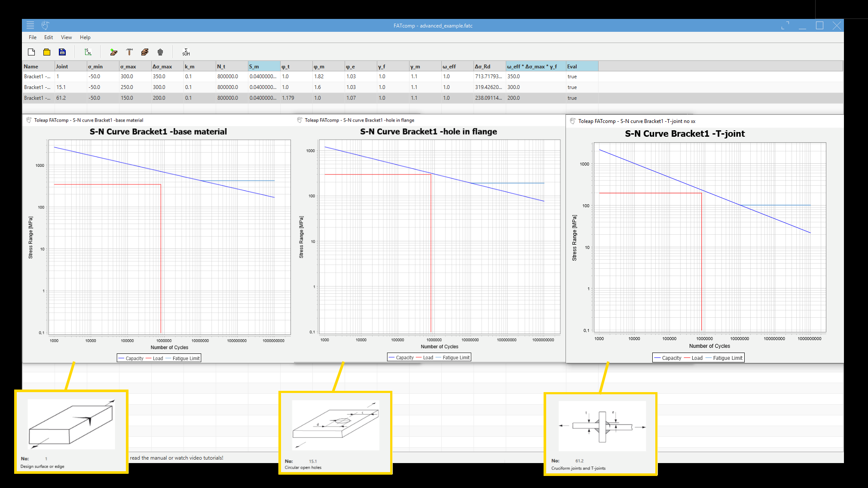The height and width of the screenshot is (488, 868).
Task: Delete the selected row with trash bin icon
Action: (x=160, y=52)
